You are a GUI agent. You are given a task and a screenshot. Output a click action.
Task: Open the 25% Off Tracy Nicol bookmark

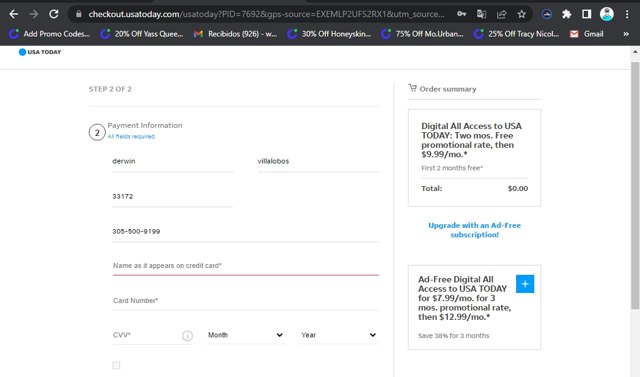tap(516, 34)
